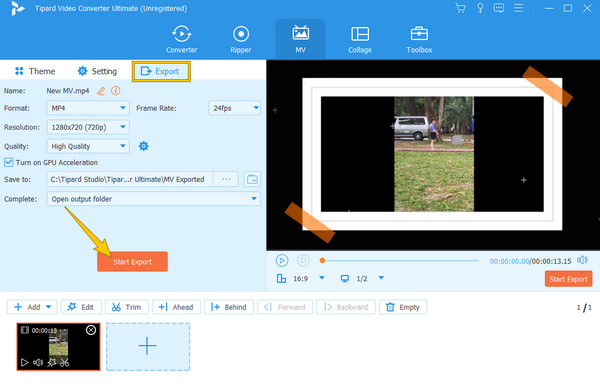Go to the Theme section
This screenshot has height=384, width=600.
tap(35, 71)
